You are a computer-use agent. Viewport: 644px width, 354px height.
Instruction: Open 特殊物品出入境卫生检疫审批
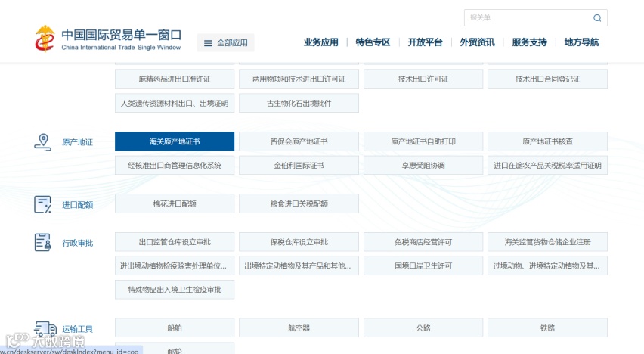coord(175,290)
